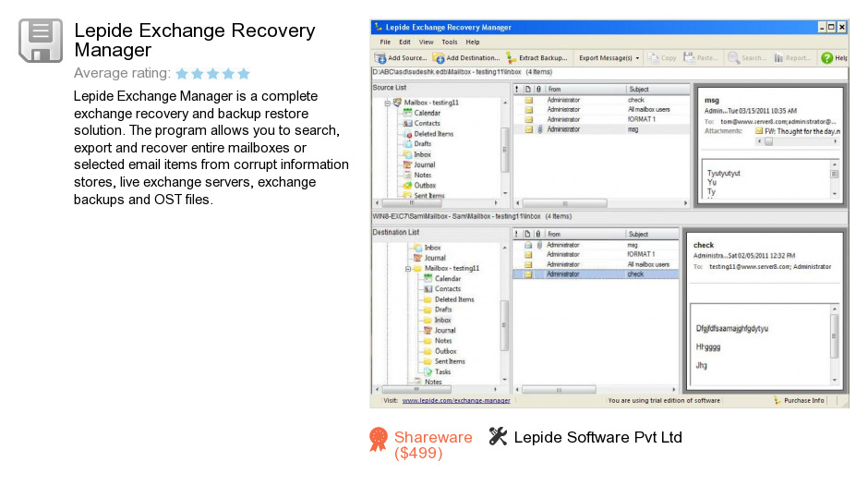Click the green Help question-mark icon
This screenshot has height=486, width=868.
click(827, 57)
